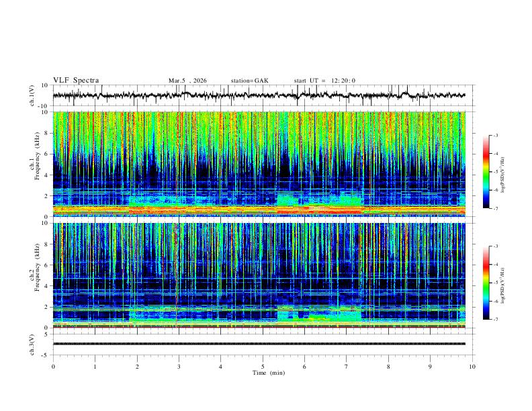Click the ch.2 spectrogram color bar
Viewport: 532px width, 411px height.
(486, 283)
